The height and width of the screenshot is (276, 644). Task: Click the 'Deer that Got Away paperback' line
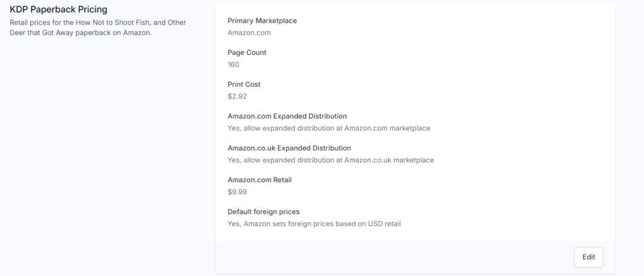(81, 33)
